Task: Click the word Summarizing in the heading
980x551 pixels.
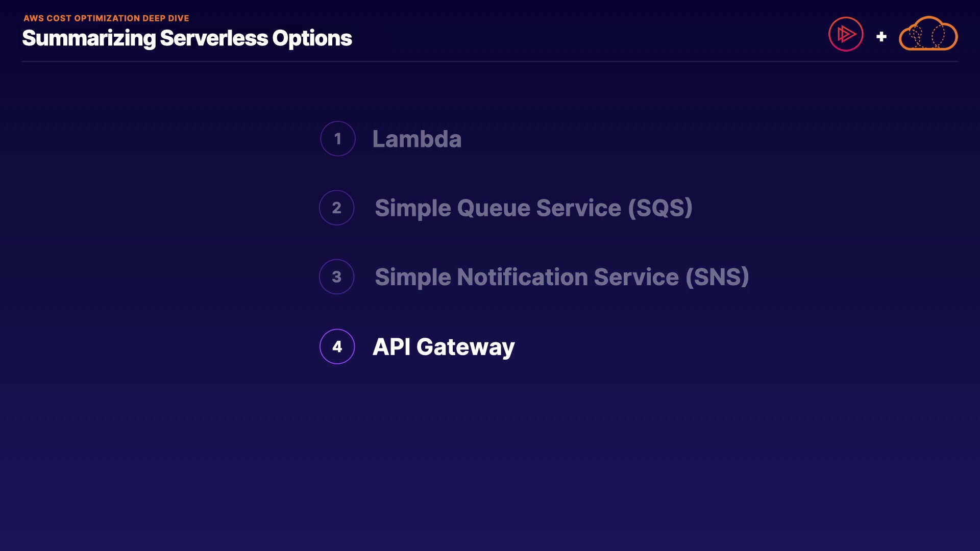Action: click(x=89, y=38)
